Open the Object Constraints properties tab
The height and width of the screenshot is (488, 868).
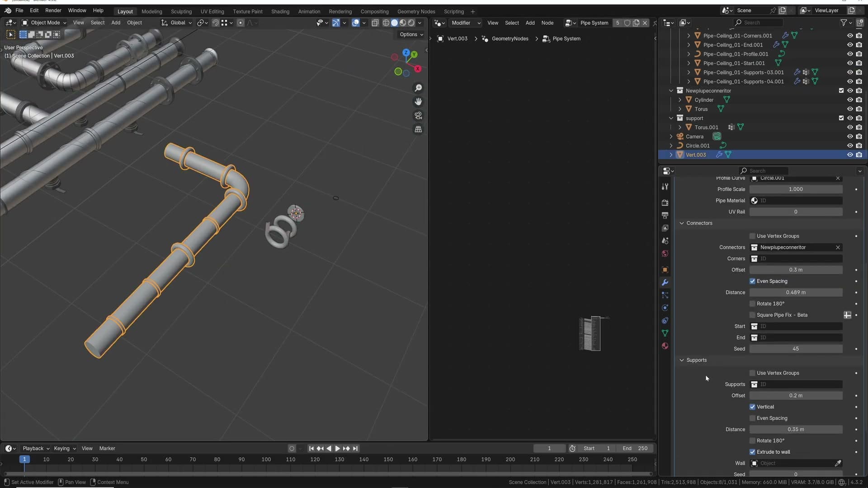[x=665, y=320]
